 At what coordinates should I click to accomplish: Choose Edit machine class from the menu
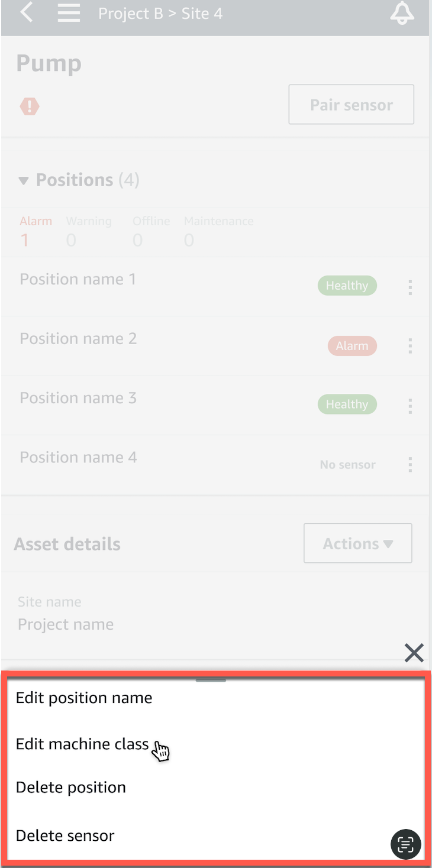pos(82,744)
